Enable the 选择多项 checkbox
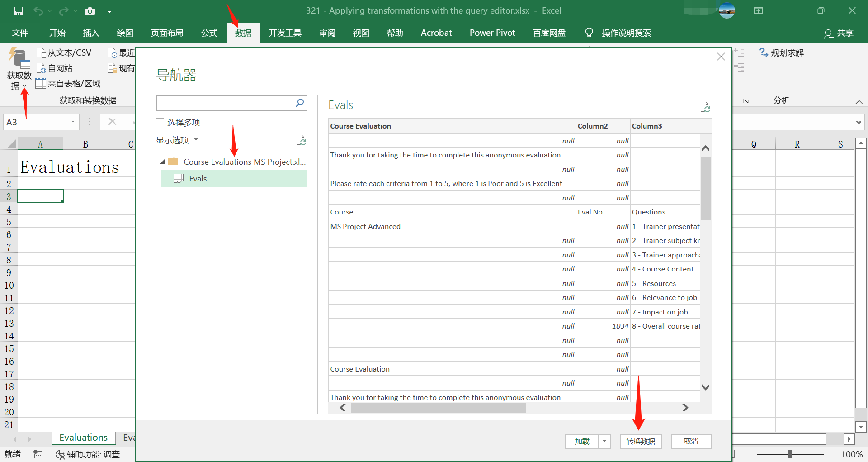Screen dimensions: 868x462 click(160, 122)
